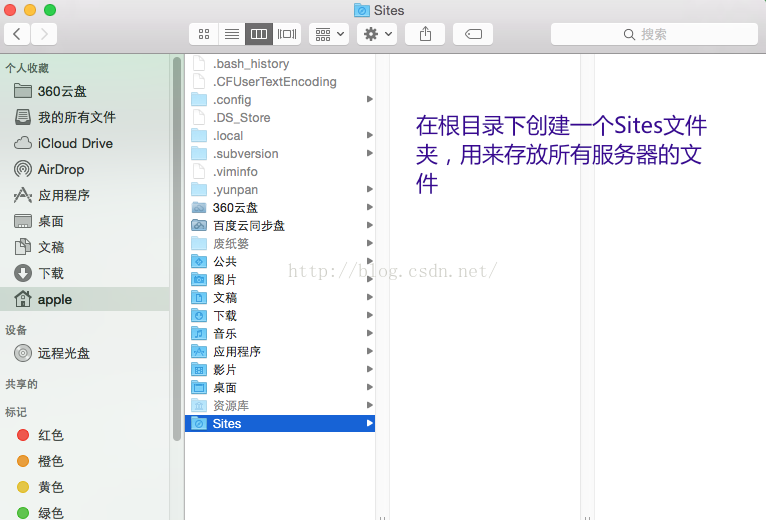766x520 pixels.
Task: Expand the .yunpan folder arrow
Action: coord(370,189)
